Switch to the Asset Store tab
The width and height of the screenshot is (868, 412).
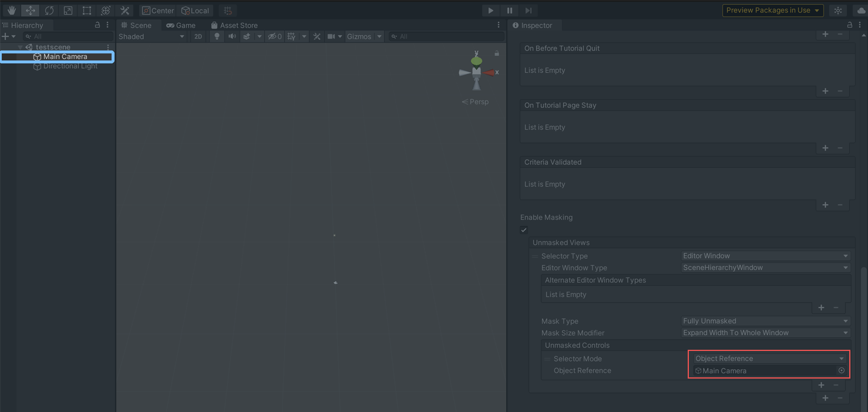pos(234,25)
